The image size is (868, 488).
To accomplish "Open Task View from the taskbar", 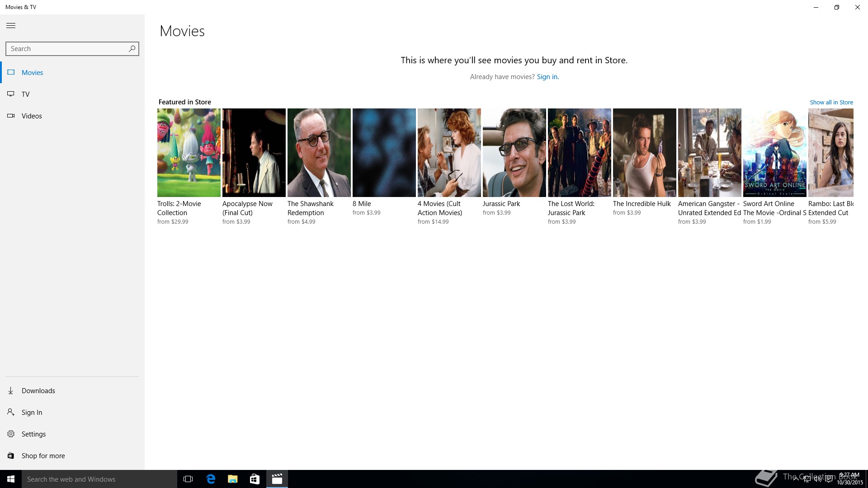I will [188, 479].
